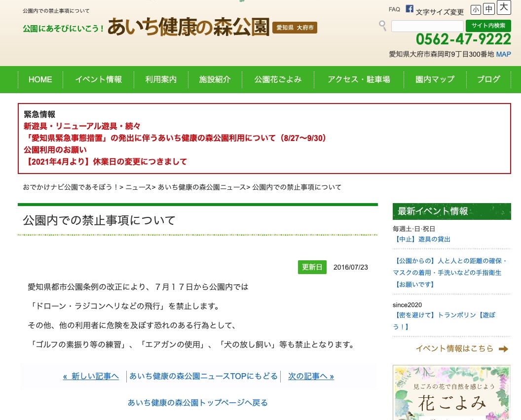Click the 毎週土·日·祝日 schedule text
This screenshot has height=420, width=521.
(413, 229)
